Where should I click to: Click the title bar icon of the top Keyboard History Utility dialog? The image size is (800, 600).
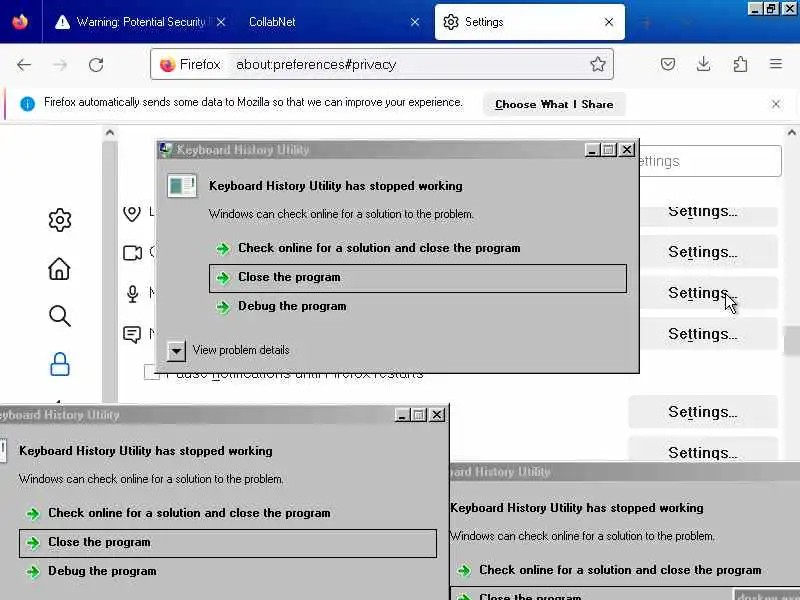pyautogui.click(x=166, y=149)
